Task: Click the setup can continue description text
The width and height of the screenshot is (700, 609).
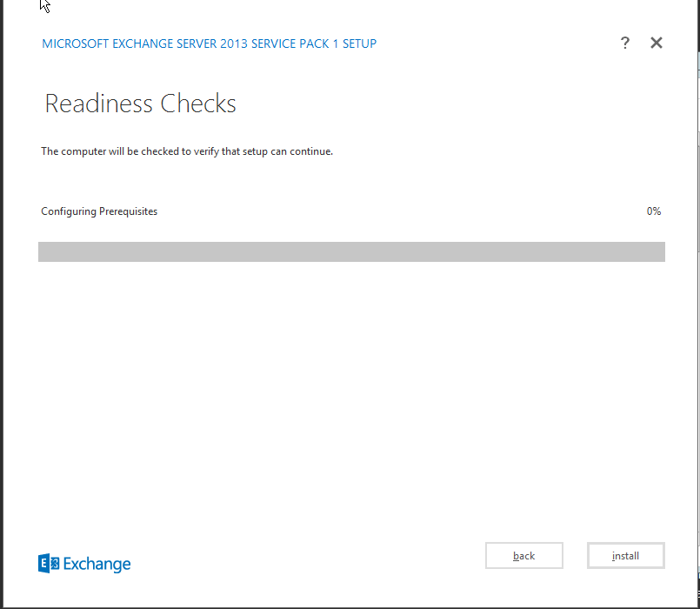Action: click(187, 151)
